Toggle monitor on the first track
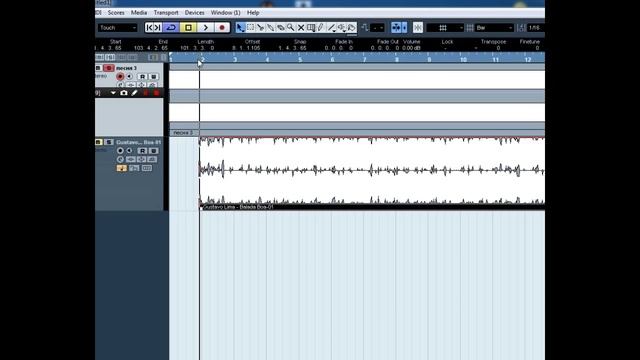The width and height of the screenshot is (640, 360). (x=129, y=76)
